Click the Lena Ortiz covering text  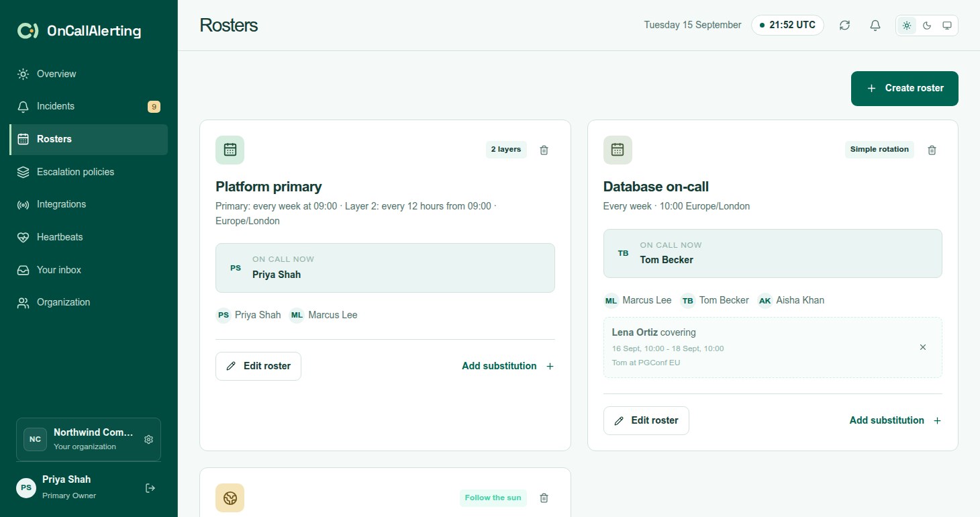654,332
